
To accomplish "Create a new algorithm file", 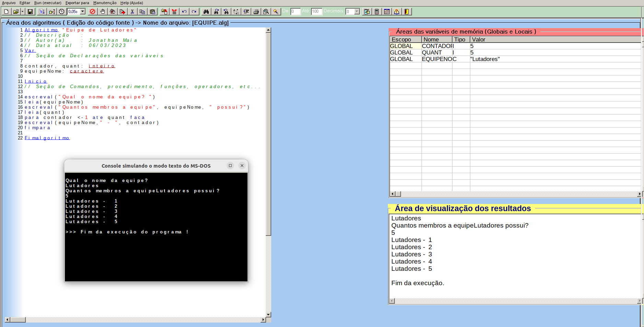I will point(6,12).
